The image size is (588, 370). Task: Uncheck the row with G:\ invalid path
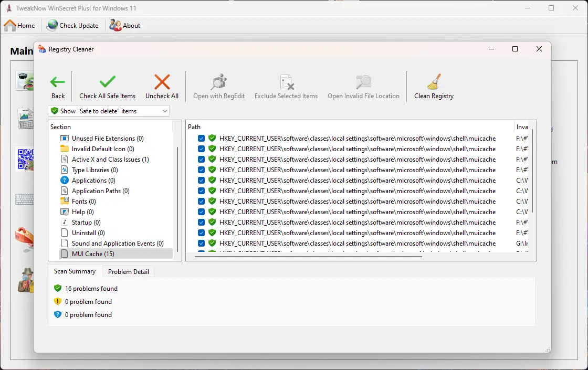[202, 244]
